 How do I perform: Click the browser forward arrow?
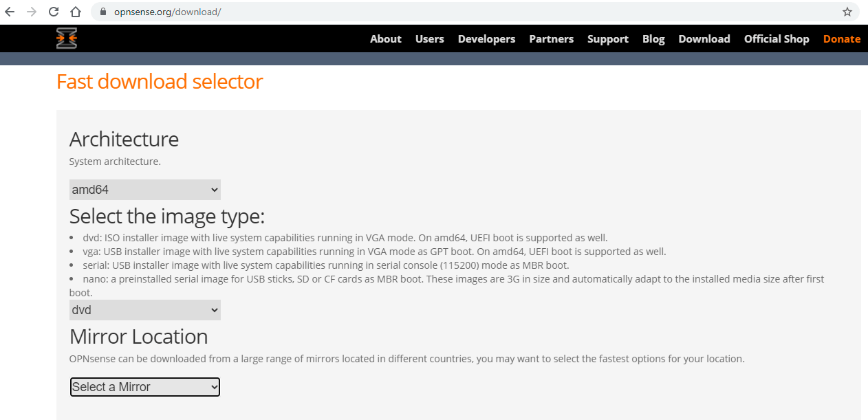(32, 12)
